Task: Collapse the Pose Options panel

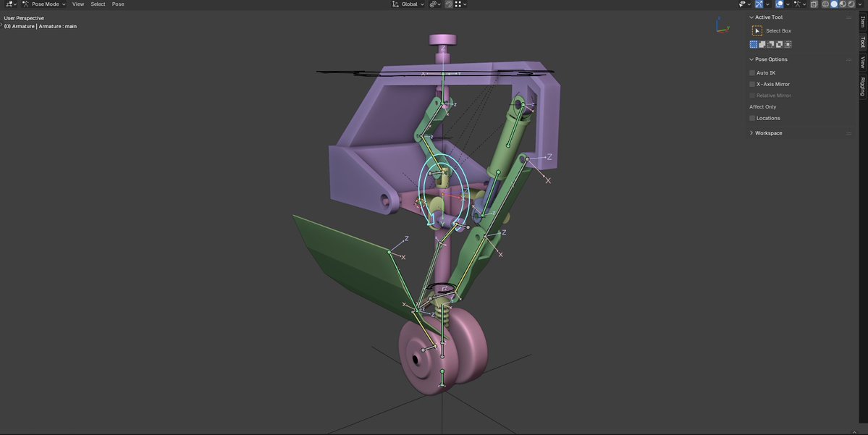Action: [751, 59]
